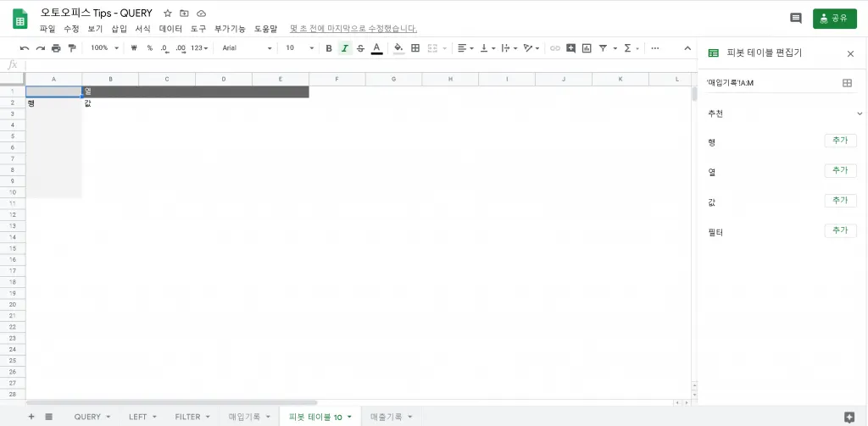The width and height of the screenshot is (868, 426).
Task: Collapse the menus with the up arrow
Action: (687, 48)
